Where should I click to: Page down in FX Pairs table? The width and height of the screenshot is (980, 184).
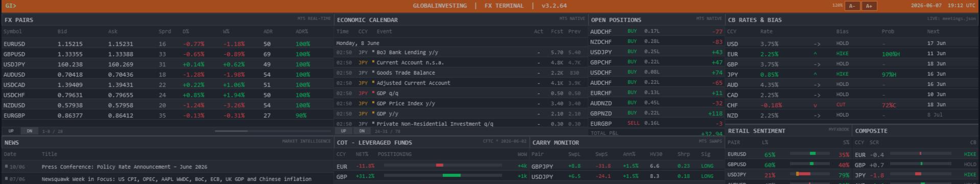(x=29, y=131)
